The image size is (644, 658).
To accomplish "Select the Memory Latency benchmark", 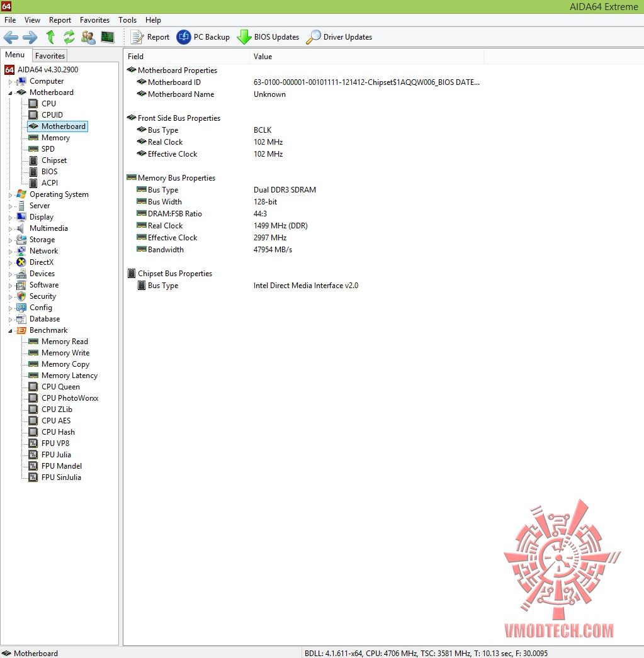I will pos(70,375).
